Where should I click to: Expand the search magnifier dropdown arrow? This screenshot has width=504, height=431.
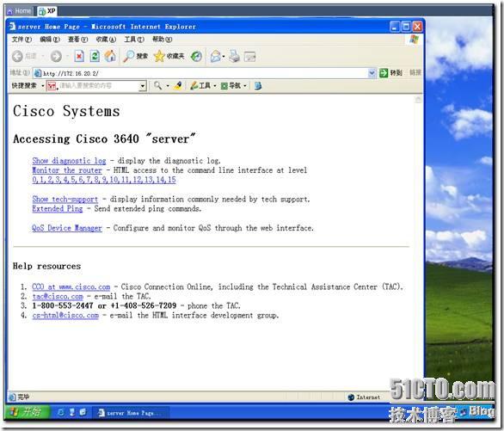(168, 86)
